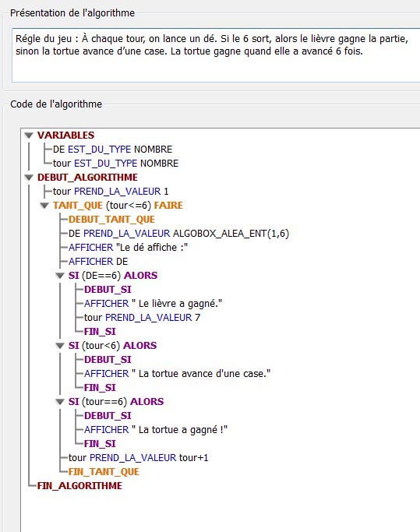Viewport: 420px width, 532px height.
Task: Select the "La tortue avance d'une case." line
Action: click(177, 374)
